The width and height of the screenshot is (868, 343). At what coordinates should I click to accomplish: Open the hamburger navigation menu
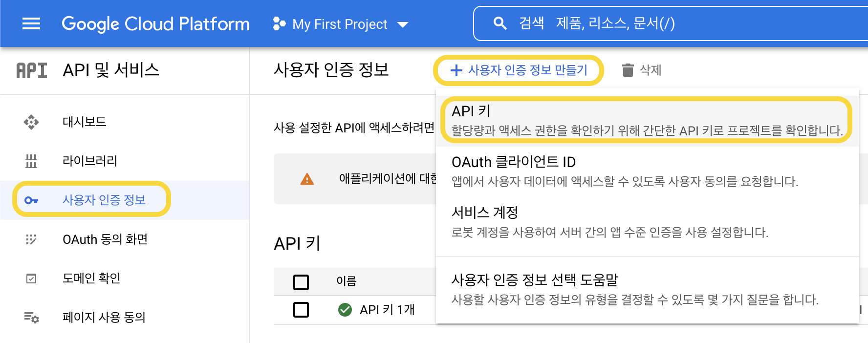pyautogui.click(x=31, y=23)
